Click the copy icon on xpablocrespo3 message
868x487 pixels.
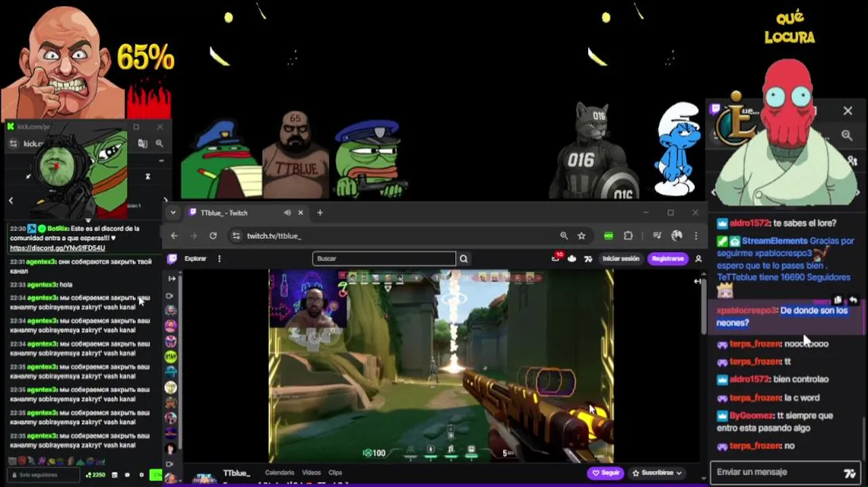pyautogui.click(x=838, y=300)
